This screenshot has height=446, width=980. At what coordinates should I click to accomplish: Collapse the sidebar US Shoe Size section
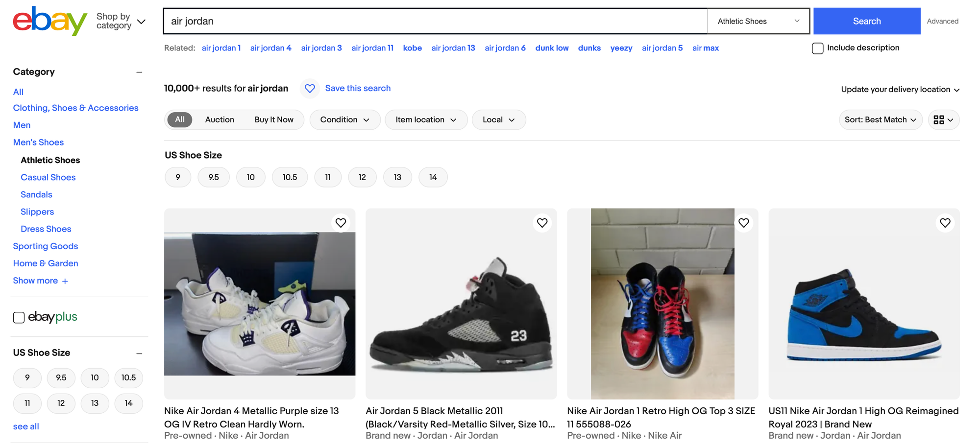coord(139,353)
